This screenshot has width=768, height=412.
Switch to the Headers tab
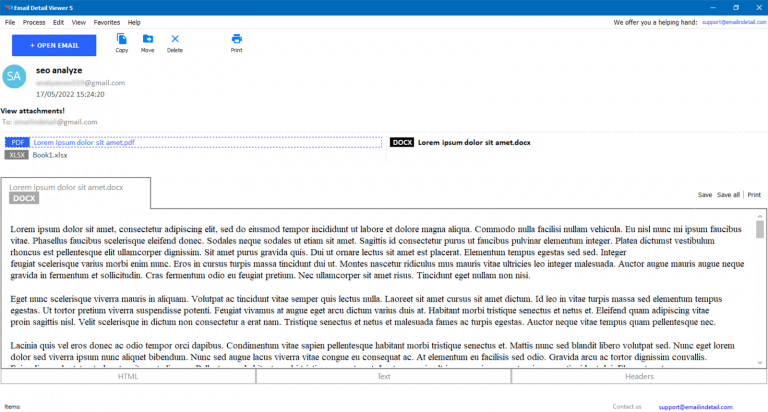point(639,377)
